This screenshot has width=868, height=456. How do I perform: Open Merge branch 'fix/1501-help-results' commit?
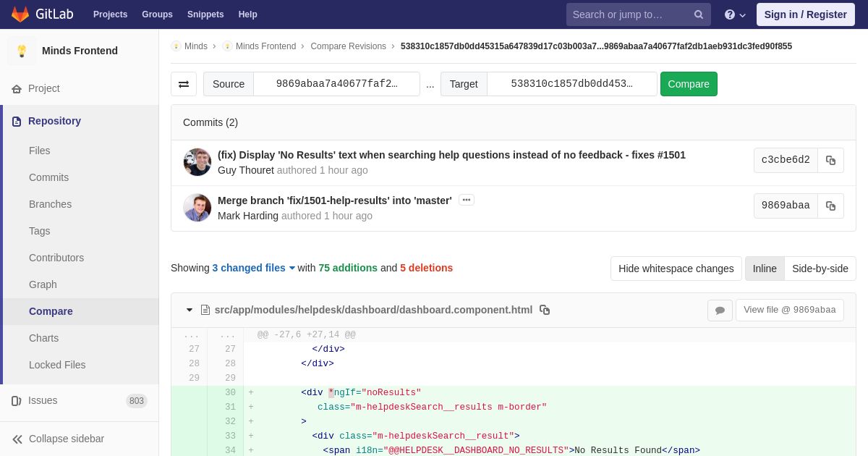(x=335, y=200)
